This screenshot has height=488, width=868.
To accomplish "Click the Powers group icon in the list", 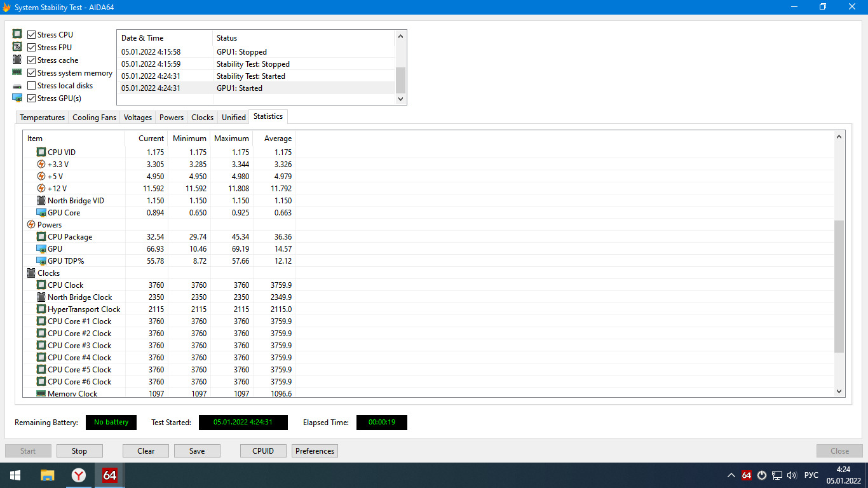I will click(x=31, y=224).
